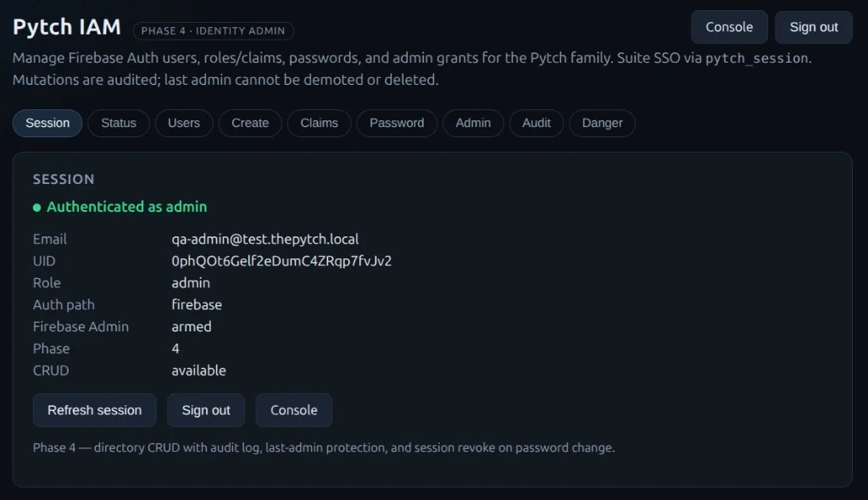Click the Sign out button in header

(x=814, y=27)
